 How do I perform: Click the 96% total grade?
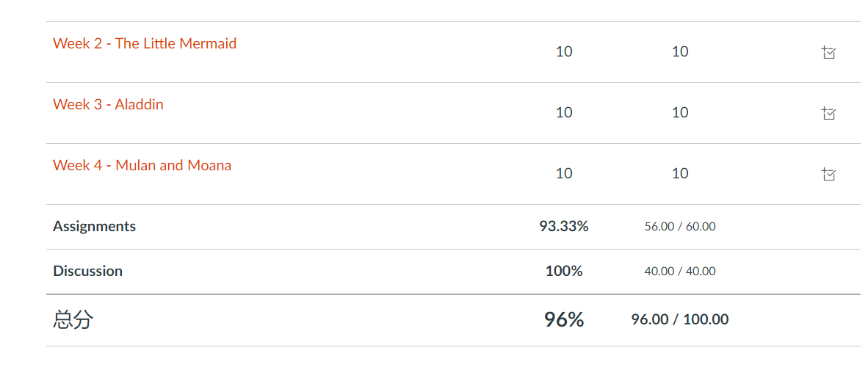[564, 319]
